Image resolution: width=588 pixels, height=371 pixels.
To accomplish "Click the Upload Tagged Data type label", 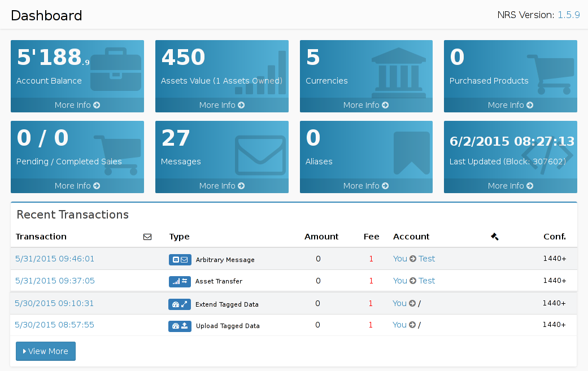I will click(228, 326).
